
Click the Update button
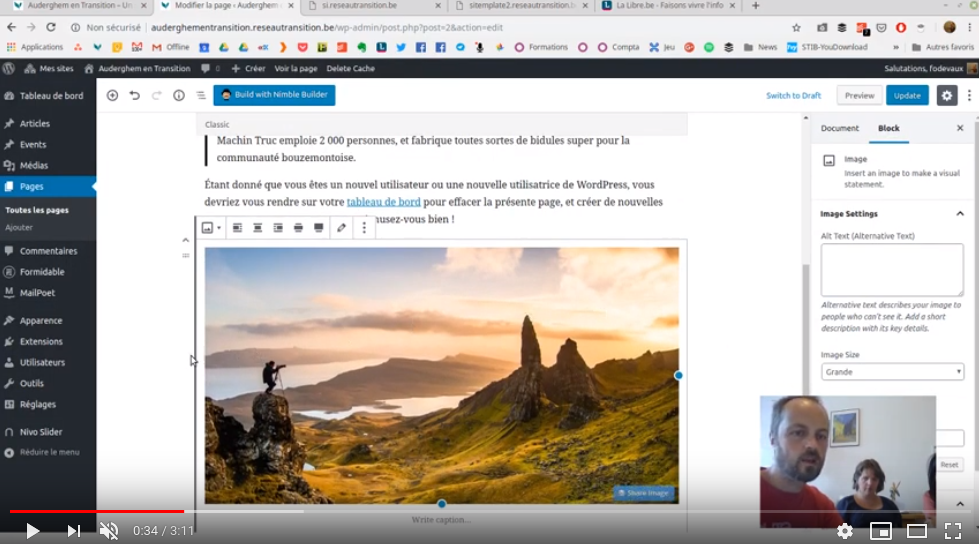click(x=907, y=96)
